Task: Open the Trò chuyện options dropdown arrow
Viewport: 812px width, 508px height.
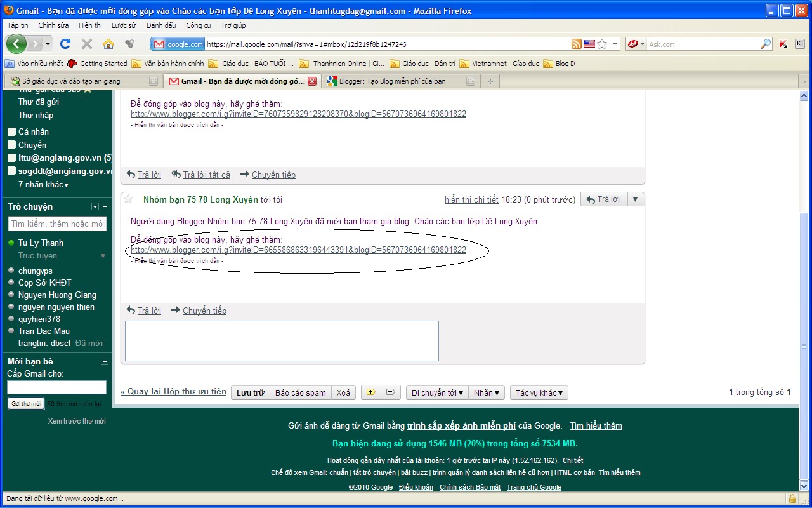Action: coord(95,206)
